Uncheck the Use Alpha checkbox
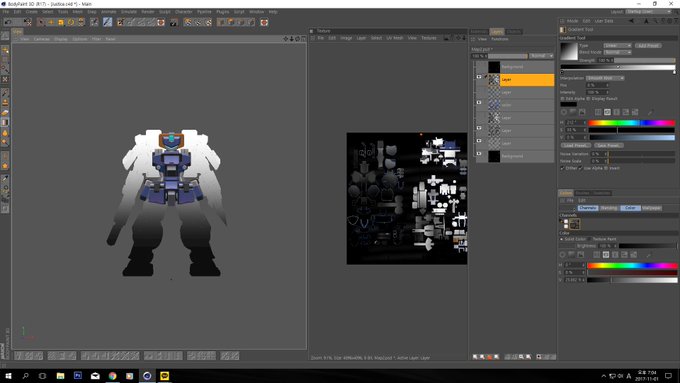The height and width of the screenshot is (383, 680). coord(581,168)
